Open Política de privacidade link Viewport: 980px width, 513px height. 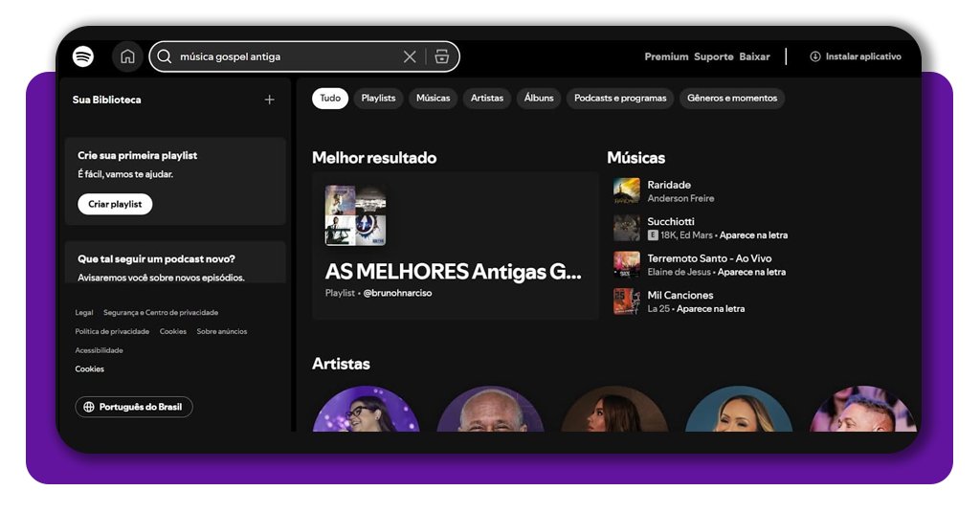tap(112, 332)
